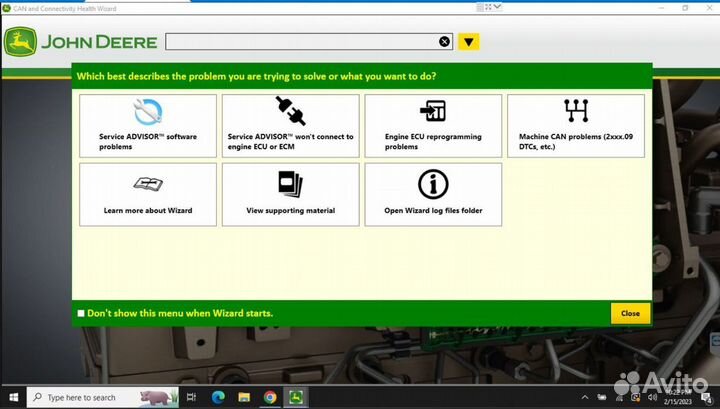720x409 pixels.
Task: Maximize the Wizard window
Action: pyautogui.click(x=685, y=8)
